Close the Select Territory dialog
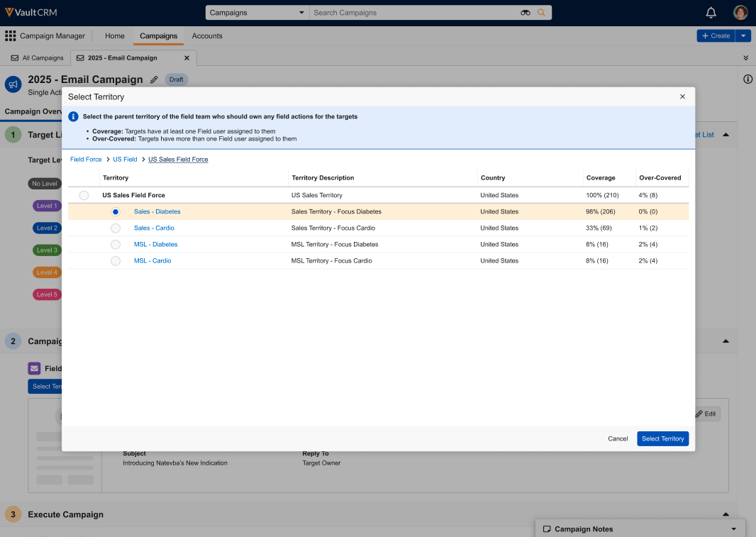This screenshot has width=756, height=537. tap(682, 96)
